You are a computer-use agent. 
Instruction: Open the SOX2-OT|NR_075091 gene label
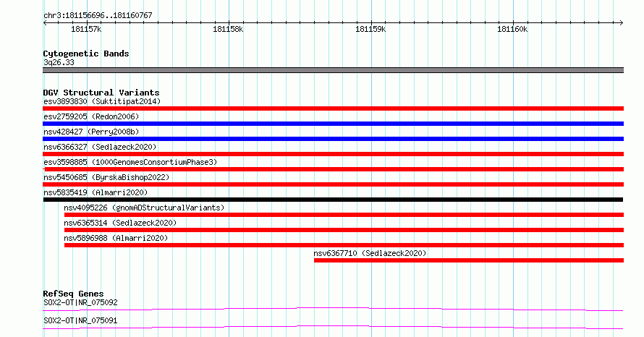click(80, 320)
